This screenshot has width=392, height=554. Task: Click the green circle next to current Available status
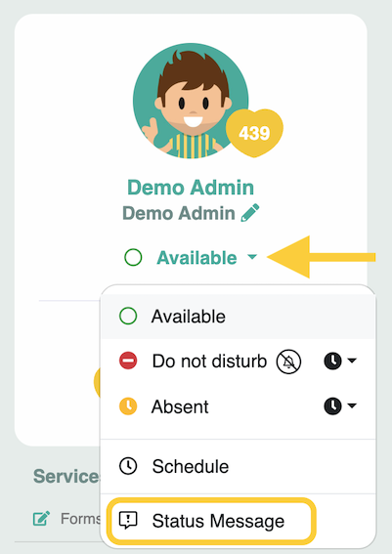coord(133,257)
